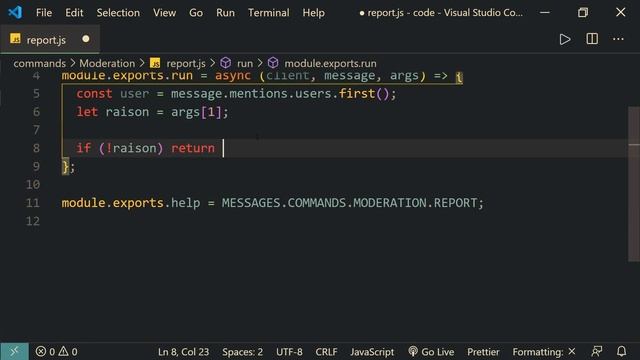Open the notifications bell
The image size is (640, 360).
coord(621,351)
